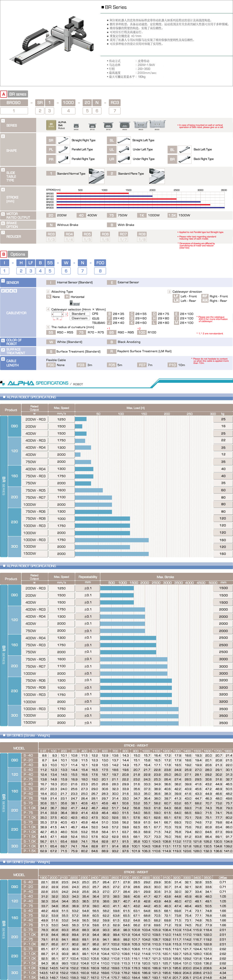Click the Repeatability column header
Screen dimensions: 233x980
(x=88, y=577)
